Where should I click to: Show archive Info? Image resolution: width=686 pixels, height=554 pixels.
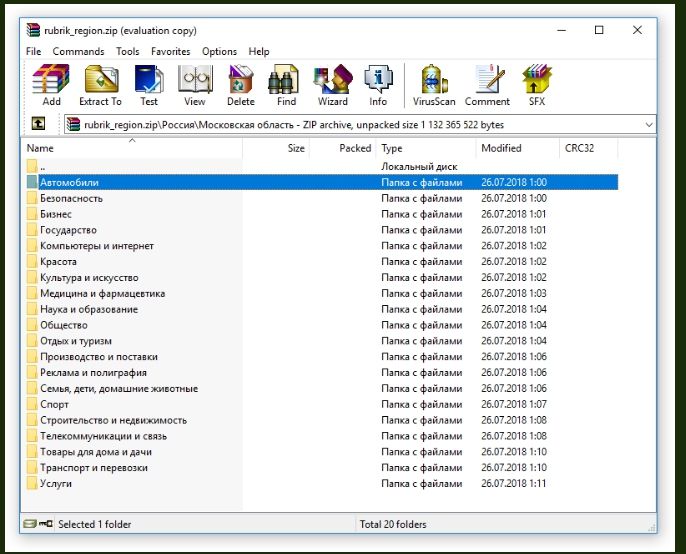tap(378, 85)
